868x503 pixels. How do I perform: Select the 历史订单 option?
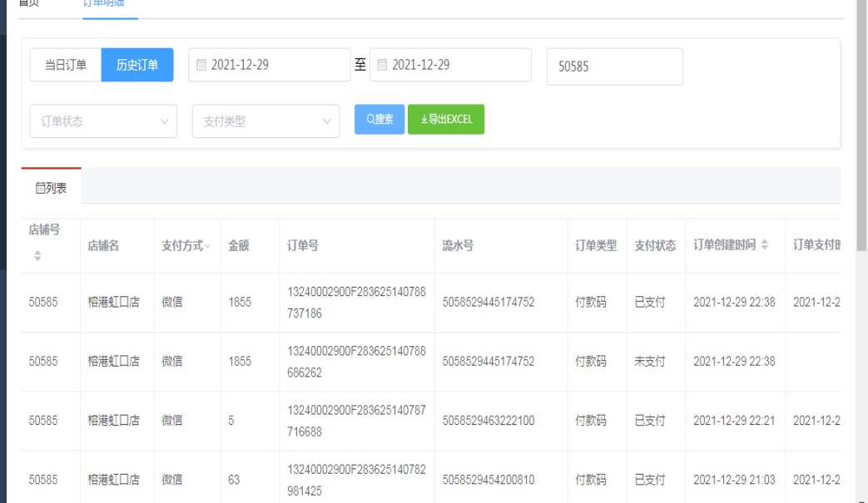pyautogui.click(x=137, y=65)
